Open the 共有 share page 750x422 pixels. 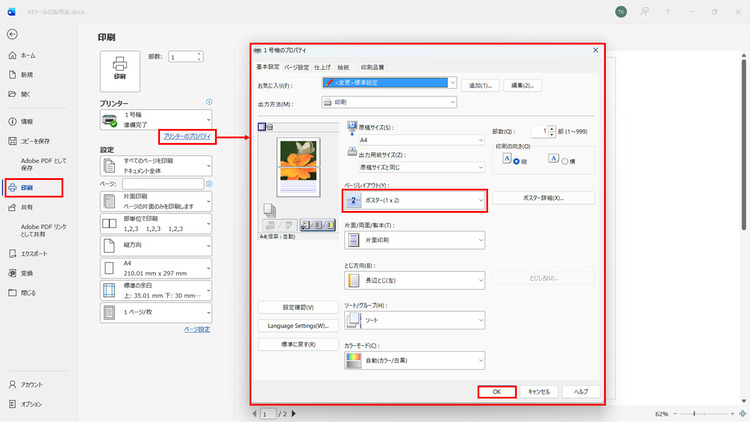pos(21,207)
